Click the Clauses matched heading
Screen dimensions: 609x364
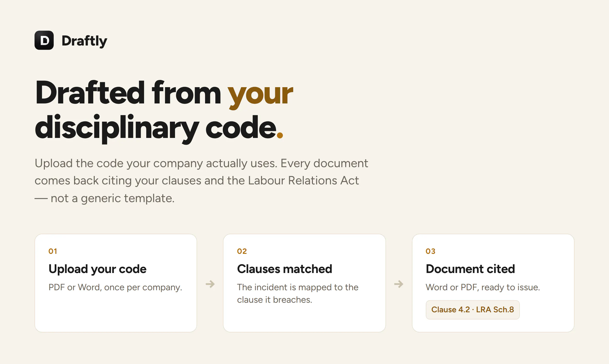285,269
